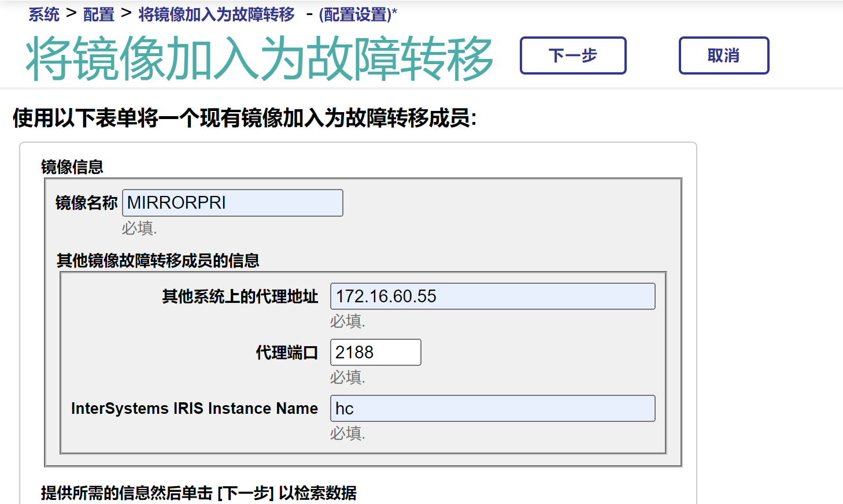The image size is (843, 504).
Task: Click the 代理端口 label
Action: coord(287,353)
